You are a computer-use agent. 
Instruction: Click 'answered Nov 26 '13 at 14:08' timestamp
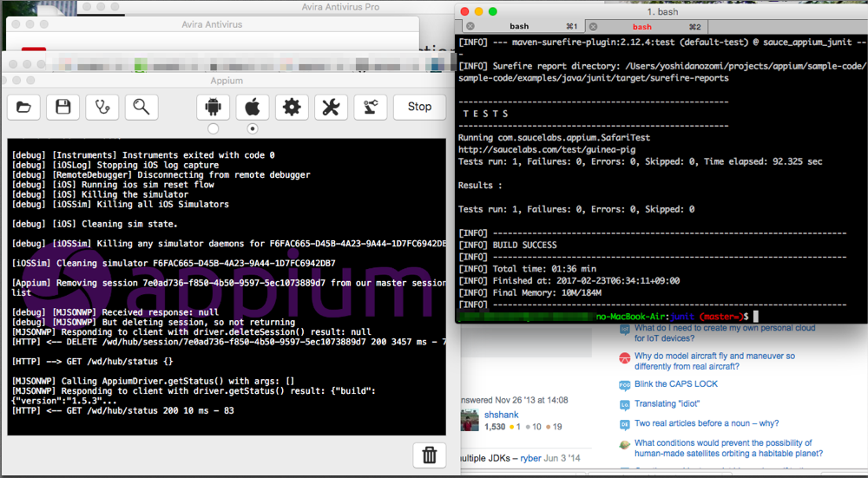tap(514, 400)
